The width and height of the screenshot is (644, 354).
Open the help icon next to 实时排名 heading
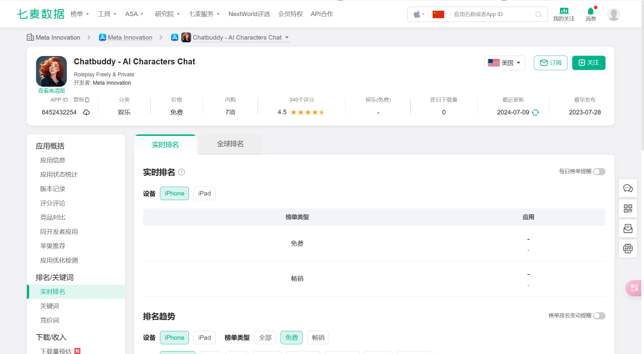pos(181,172)
